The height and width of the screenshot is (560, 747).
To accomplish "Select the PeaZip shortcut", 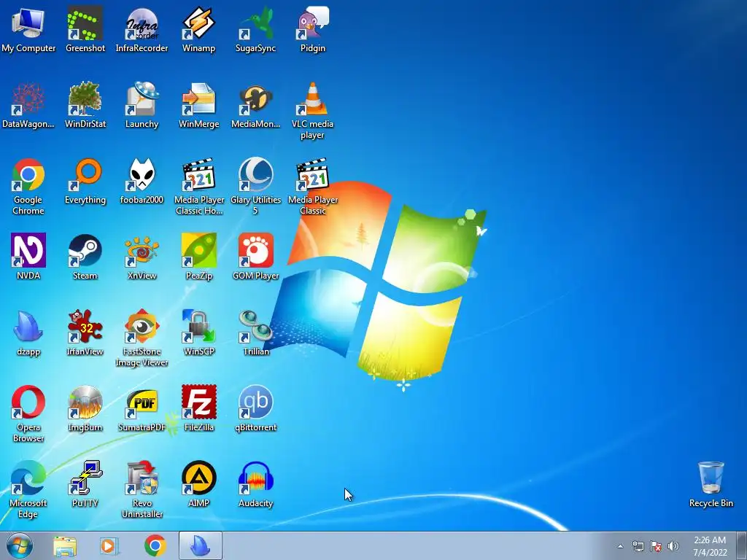I will coord(198,251).
